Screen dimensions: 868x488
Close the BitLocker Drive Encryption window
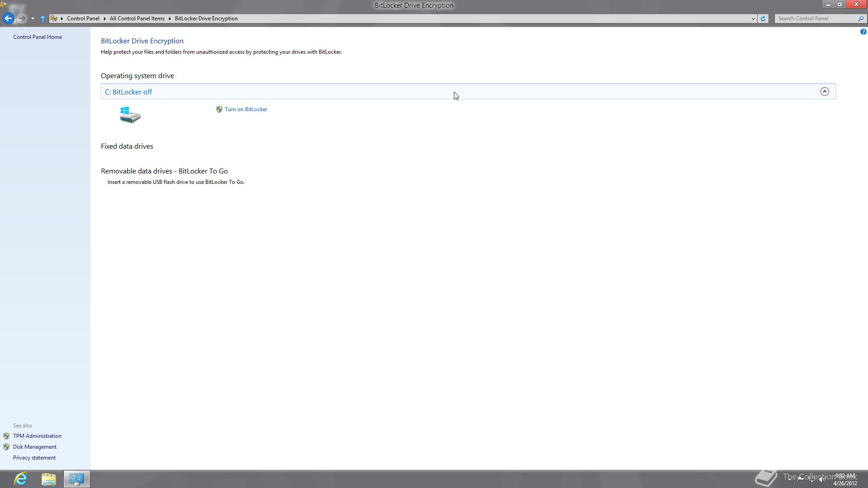click(x=856, y=5)
